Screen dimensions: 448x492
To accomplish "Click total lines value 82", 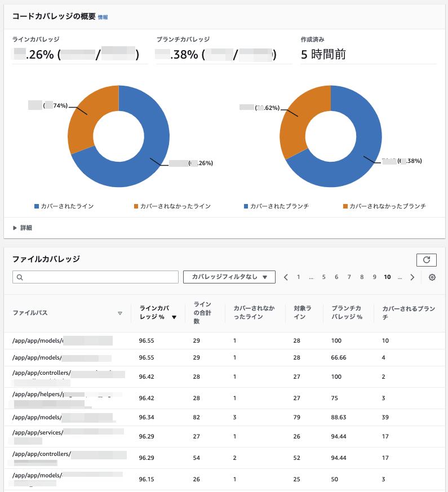I will click(x=197, y=417).
